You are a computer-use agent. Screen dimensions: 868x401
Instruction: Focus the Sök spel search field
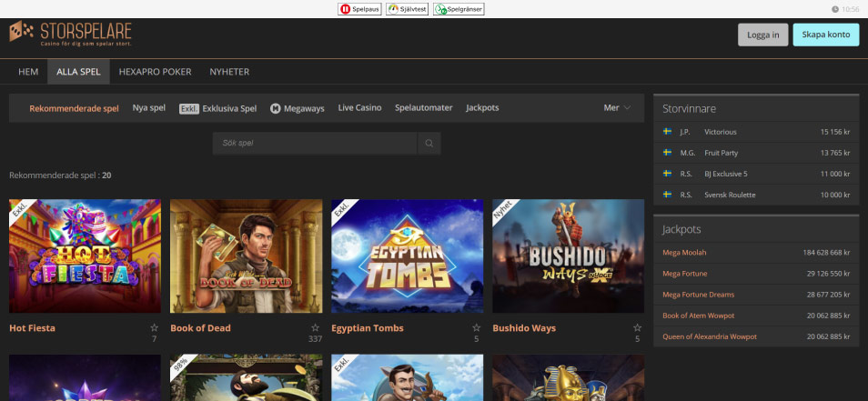click(315, 144)
